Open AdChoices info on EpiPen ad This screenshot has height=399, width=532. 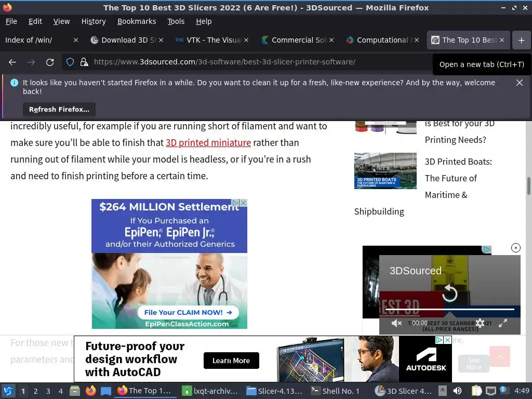click(236, 203)
